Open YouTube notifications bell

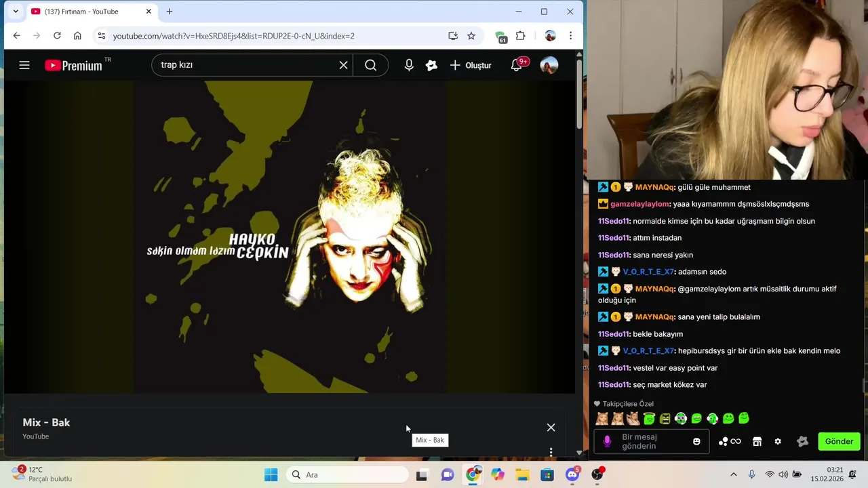click(x=517, y=65)
